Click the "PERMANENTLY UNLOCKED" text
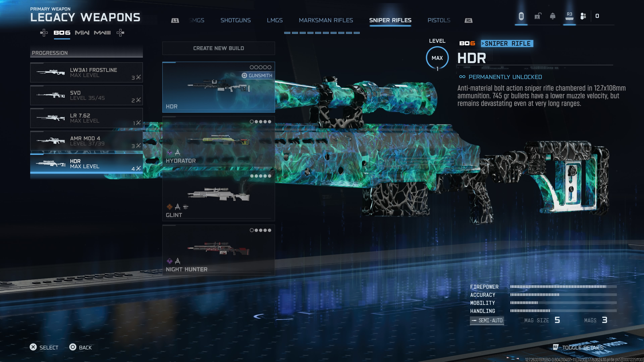 coord(505,77)
